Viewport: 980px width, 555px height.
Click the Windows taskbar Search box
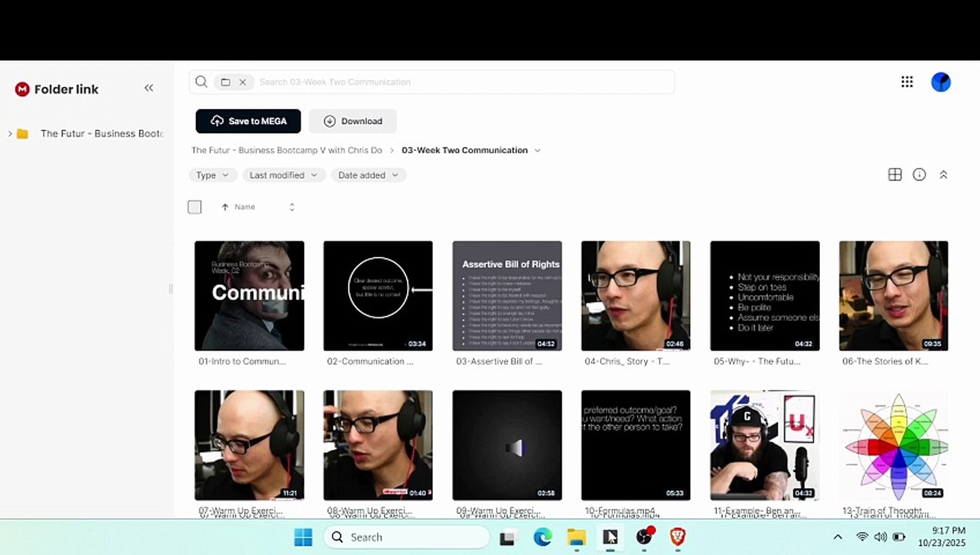pyautogui.click(x=406, y=537)
